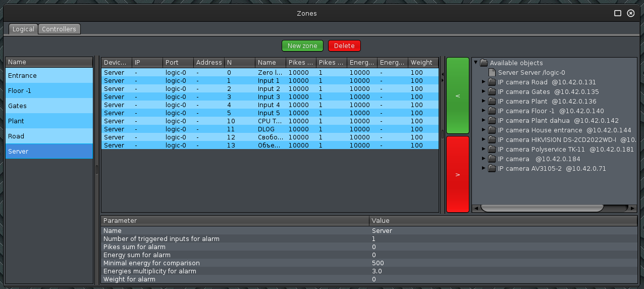Click the red remove-from-zone arrow button

pos(458,174)
